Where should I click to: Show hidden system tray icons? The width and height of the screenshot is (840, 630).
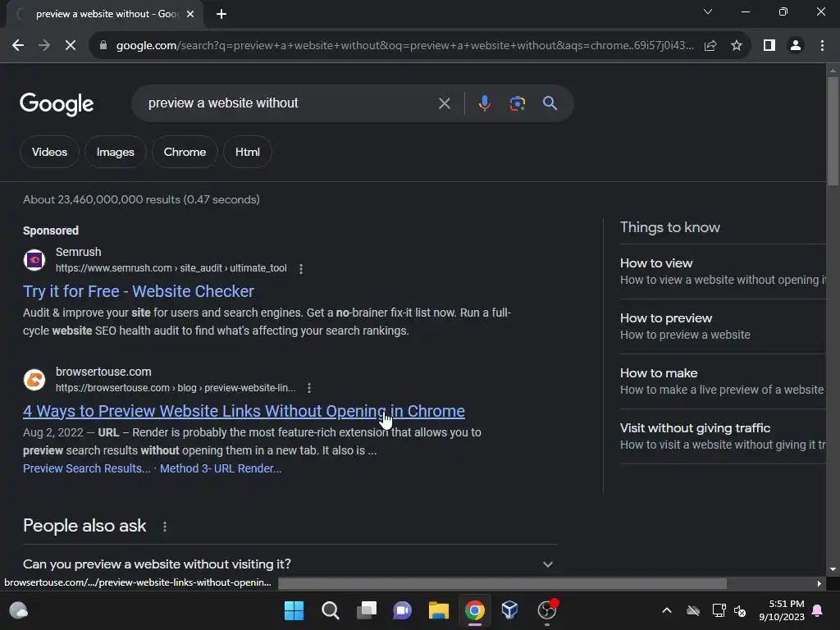click(x=666, y=610)
